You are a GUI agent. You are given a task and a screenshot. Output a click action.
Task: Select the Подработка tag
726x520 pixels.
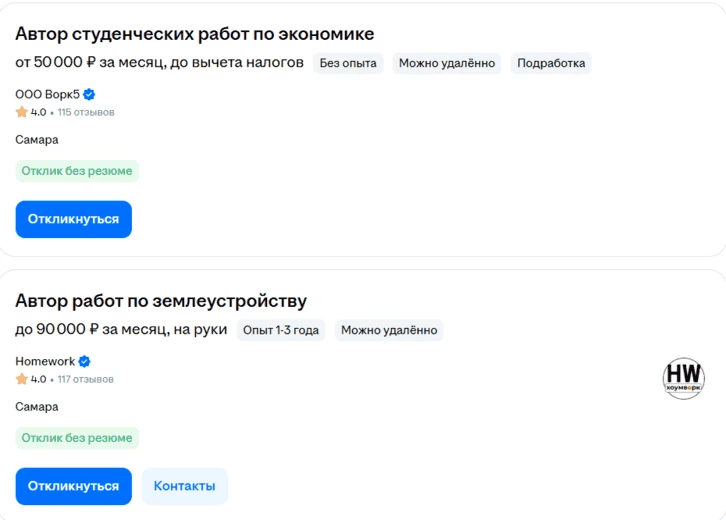pyautogui.click(x=551, y=63)
